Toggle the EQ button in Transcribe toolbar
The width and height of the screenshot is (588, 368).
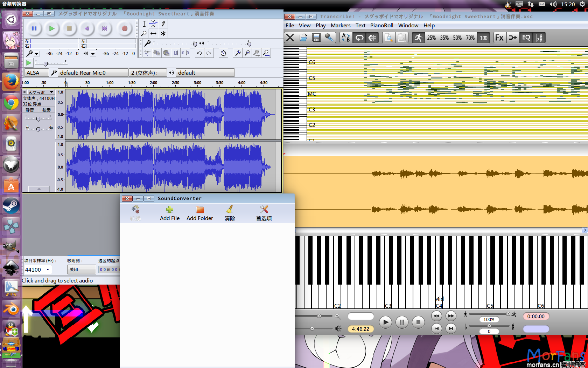click(526, 38)
